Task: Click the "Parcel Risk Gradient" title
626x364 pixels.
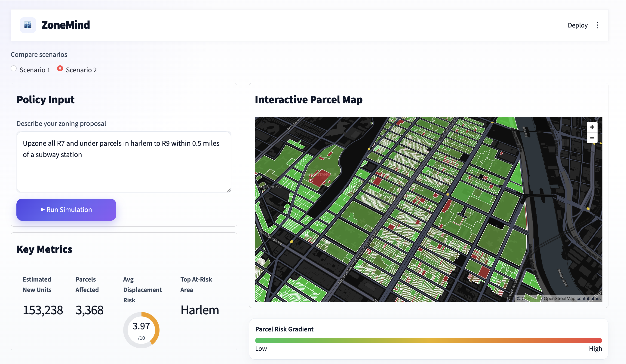Action: tap(284, 329)
